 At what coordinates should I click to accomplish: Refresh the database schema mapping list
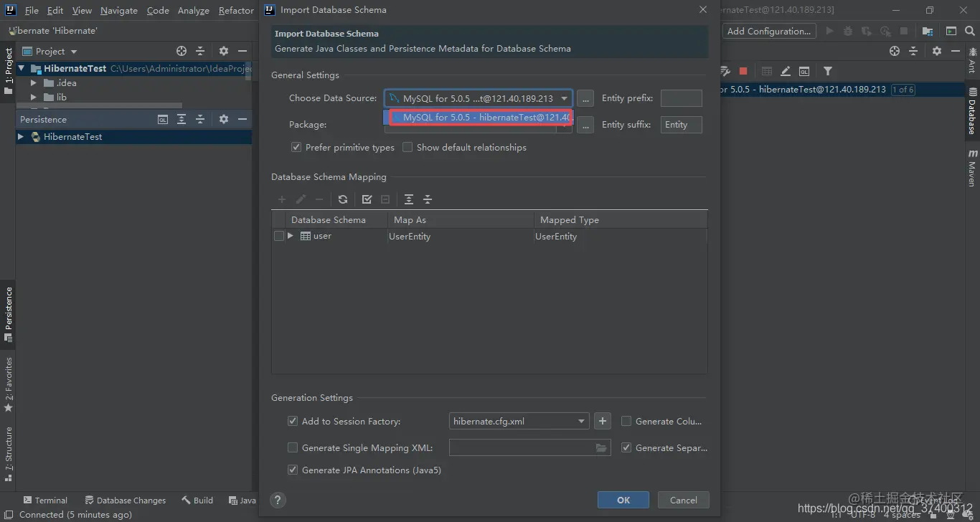click(x=343, y=199)
